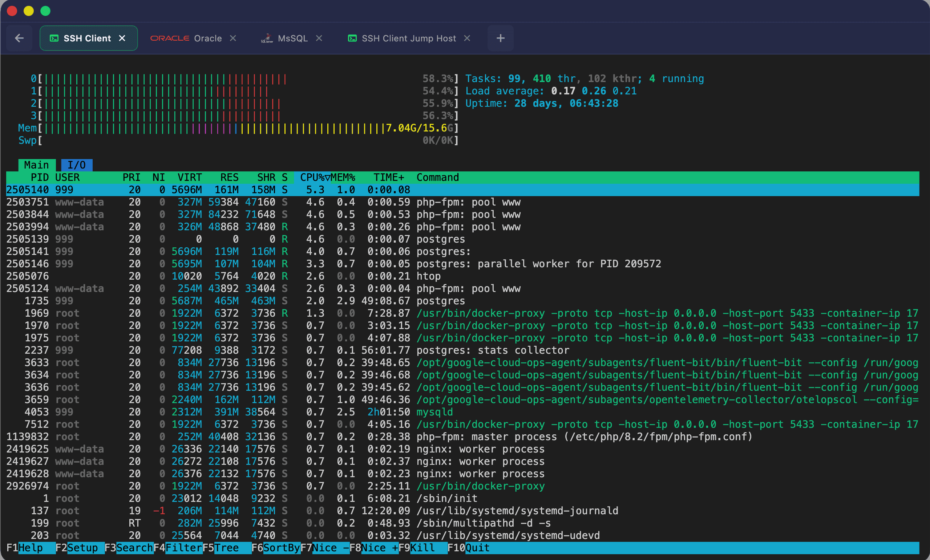Switch to the Oracle tab
Viewport: 930px width, 560px height.
[x=193, y=38]
